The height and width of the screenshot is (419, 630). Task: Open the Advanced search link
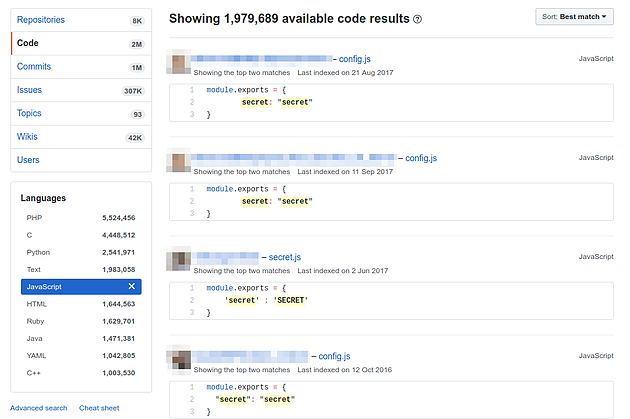39,408
